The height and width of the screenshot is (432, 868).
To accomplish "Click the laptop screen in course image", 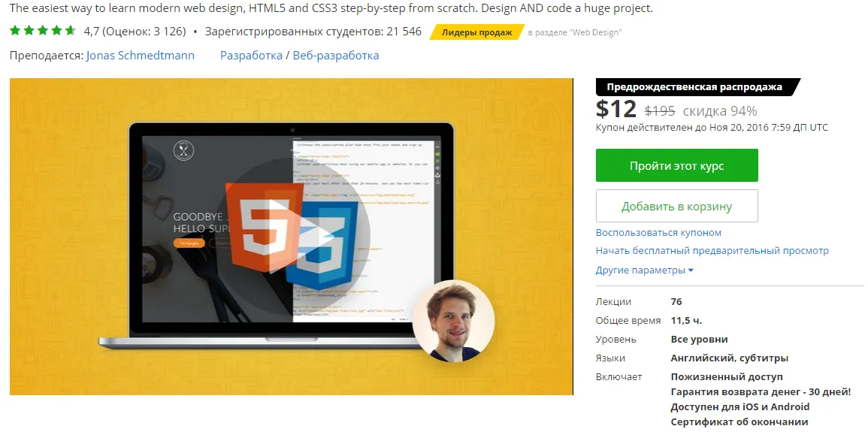I will click(292, 228).
